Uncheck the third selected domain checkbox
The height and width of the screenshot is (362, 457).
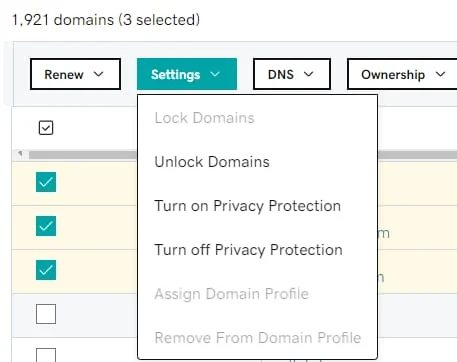point(46,270)
